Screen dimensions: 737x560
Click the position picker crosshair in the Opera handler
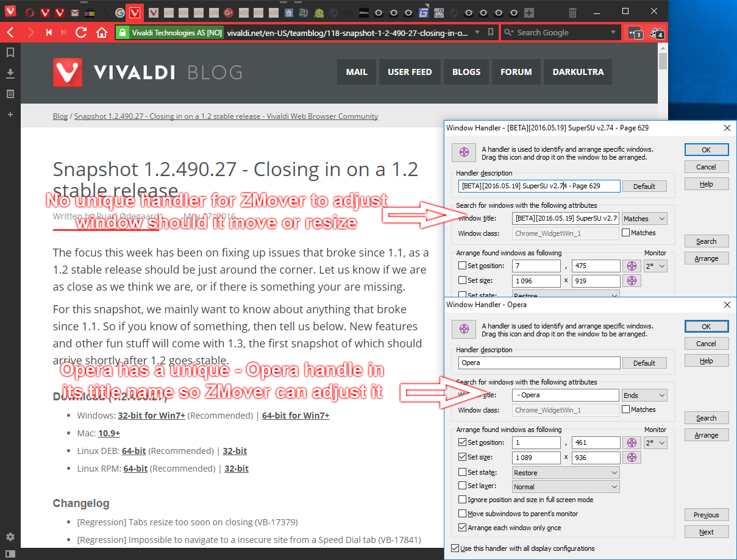pyautogui.click(x=632, y=442)
